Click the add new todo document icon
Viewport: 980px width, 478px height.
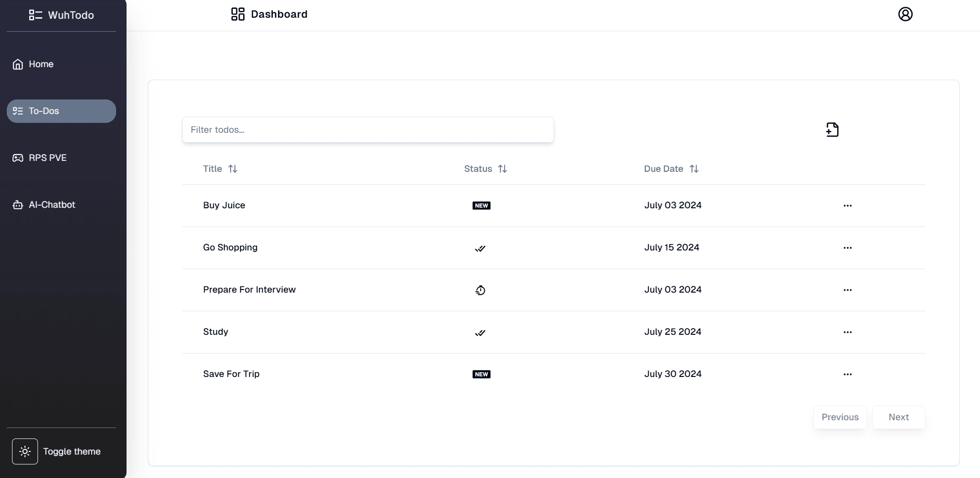point(832,129)
